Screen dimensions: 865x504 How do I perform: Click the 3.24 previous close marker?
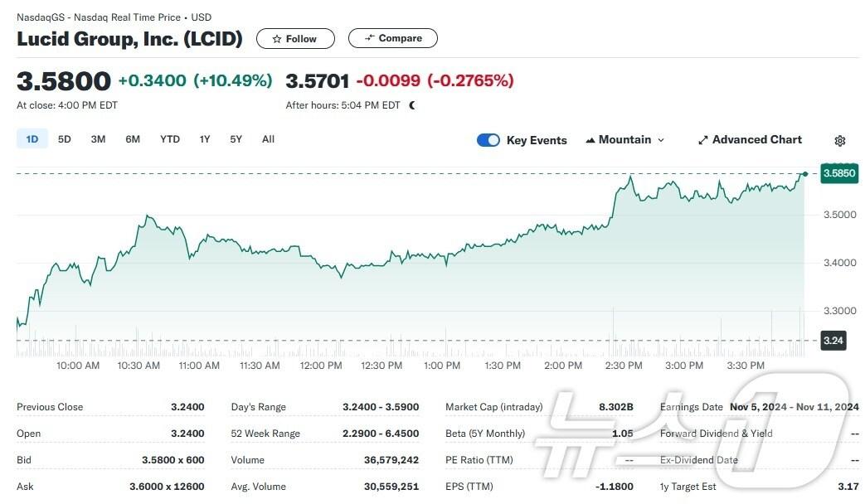pos(833,340)
